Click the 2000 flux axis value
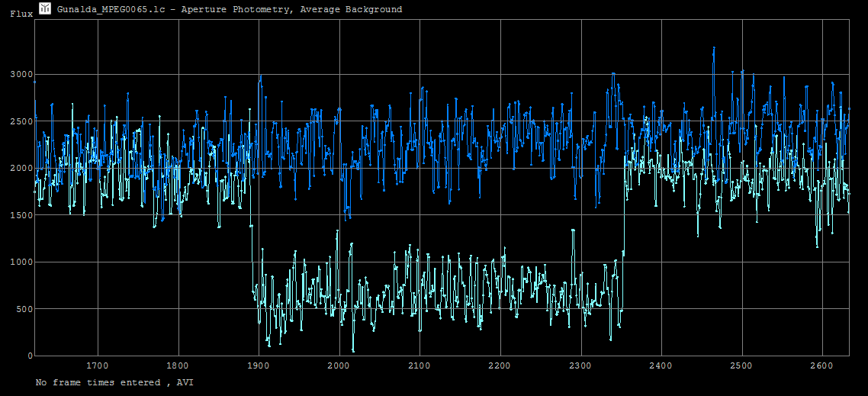Screen dimensions: 868x396 pyautogui.click(x=21, y=169)
